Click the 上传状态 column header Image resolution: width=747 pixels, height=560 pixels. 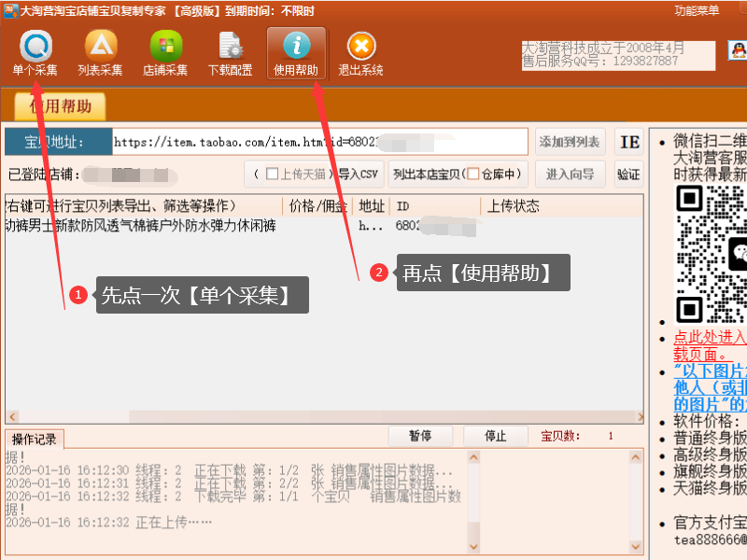512,205
